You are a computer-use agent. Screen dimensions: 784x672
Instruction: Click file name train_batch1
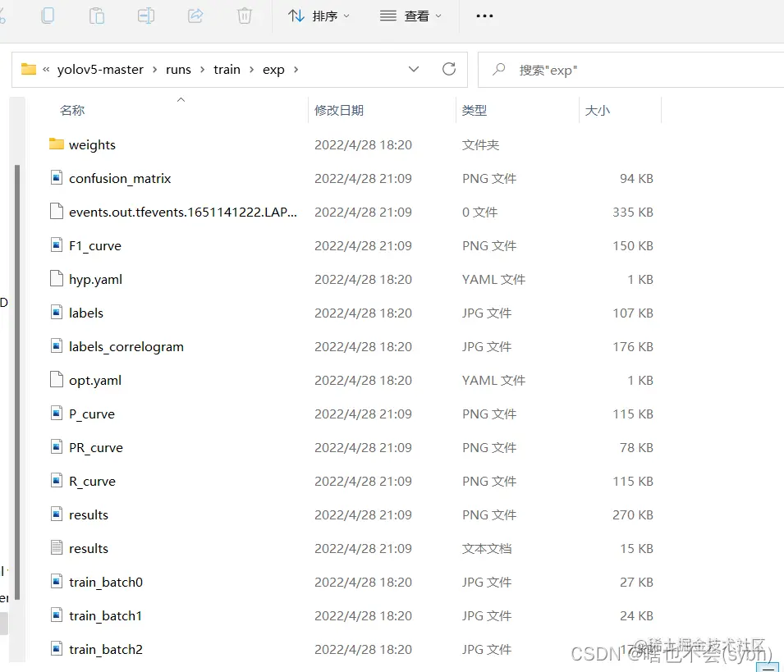coord(106,616)
